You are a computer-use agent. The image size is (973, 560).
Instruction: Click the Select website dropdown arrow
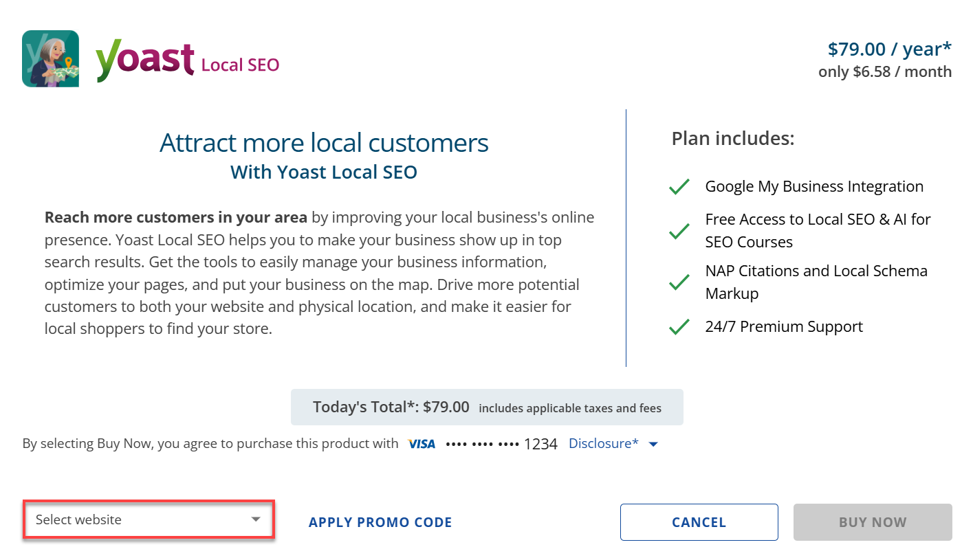(x=255, y=519)
